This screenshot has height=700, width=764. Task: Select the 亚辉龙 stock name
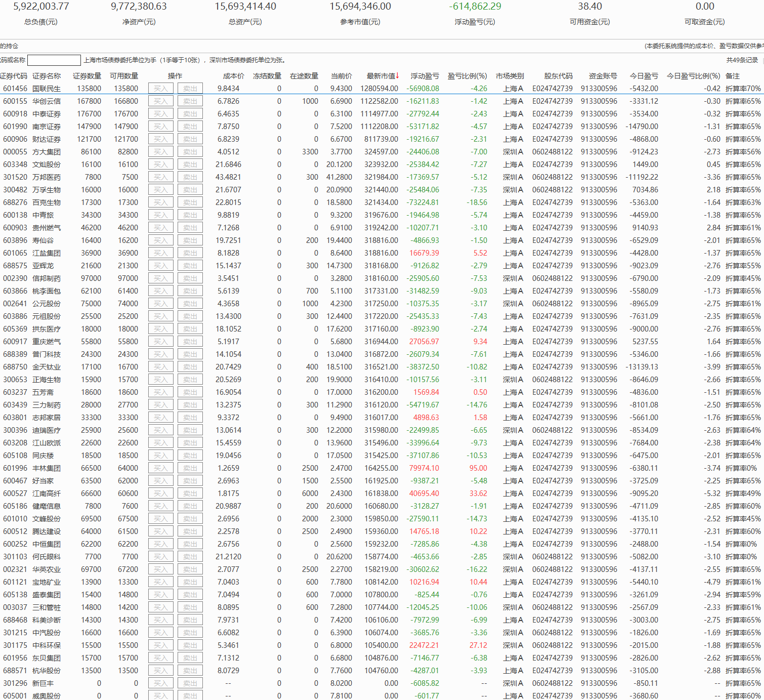click(x=43, y=266)
